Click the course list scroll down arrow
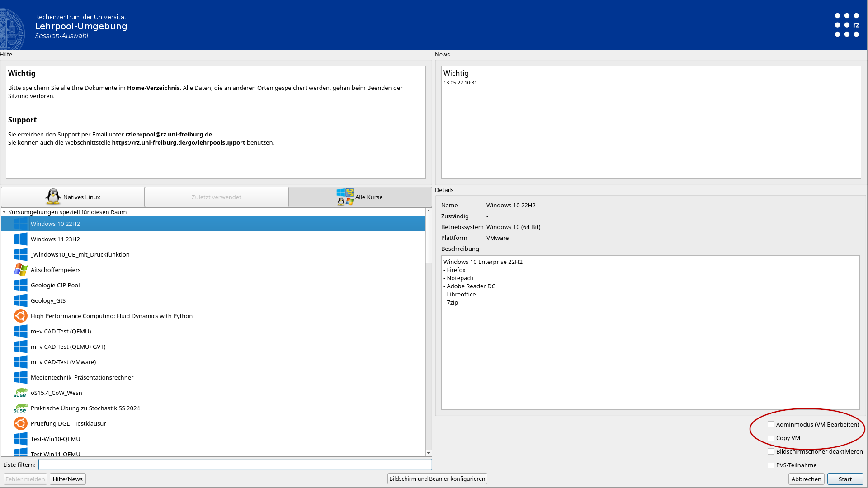 [x=428, y=453]
